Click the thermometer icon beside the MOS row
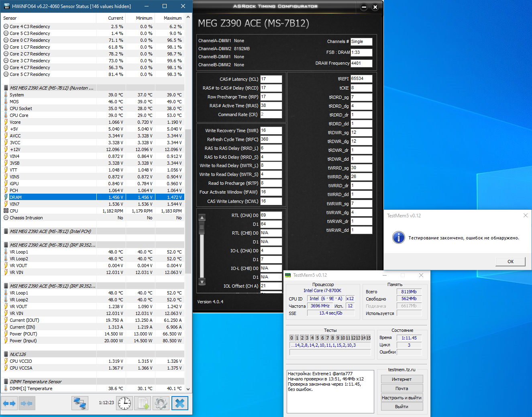532x417 pixels. click(6, 102)
